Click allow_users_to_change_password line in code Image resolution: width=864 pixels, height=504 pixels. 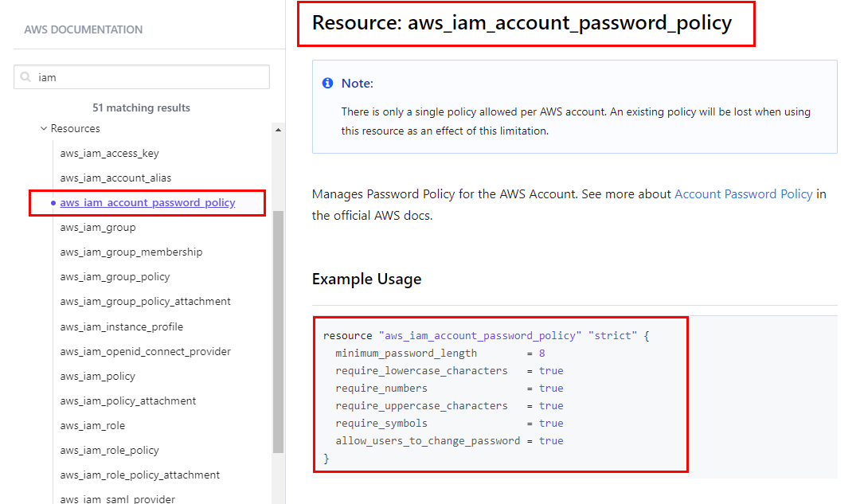pyautogui.click(x=449, y=440)
